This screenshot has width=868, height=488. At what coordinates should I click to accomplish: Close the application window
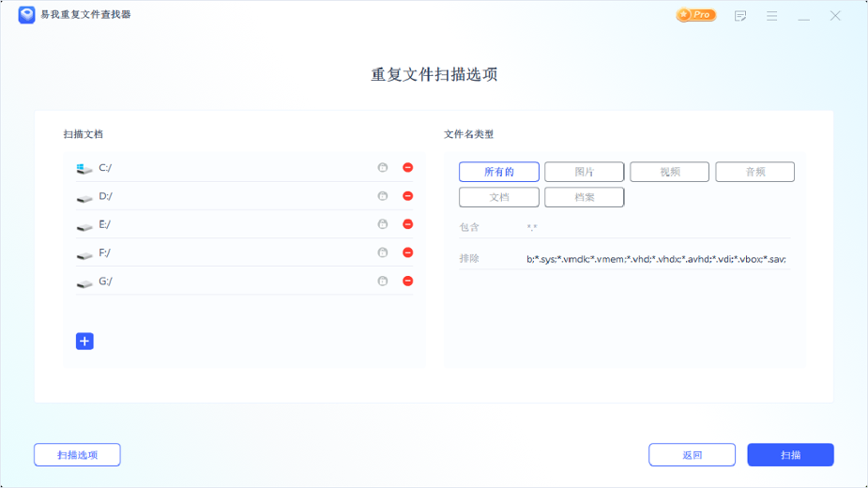click(x=835, y=16)
